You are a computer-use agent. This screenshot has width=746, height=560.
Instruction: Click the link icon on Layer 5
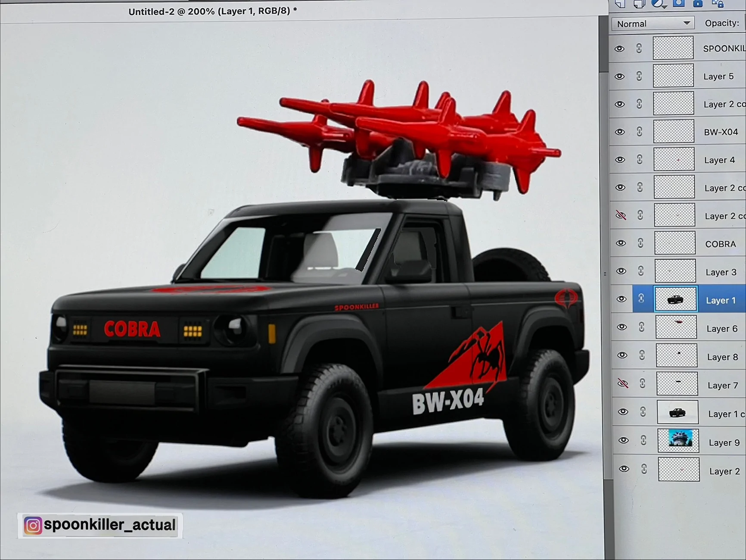[x=639, y=76]
